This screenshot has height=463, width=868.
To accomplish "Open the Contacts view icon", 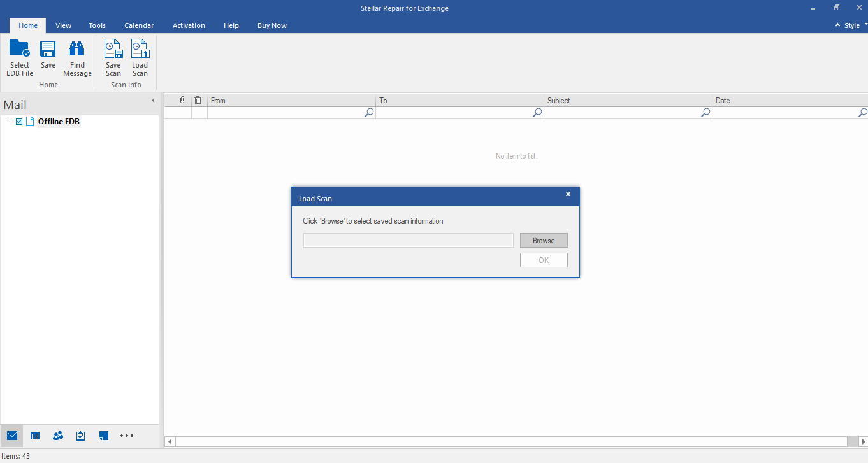I will [x=58, y=436].
